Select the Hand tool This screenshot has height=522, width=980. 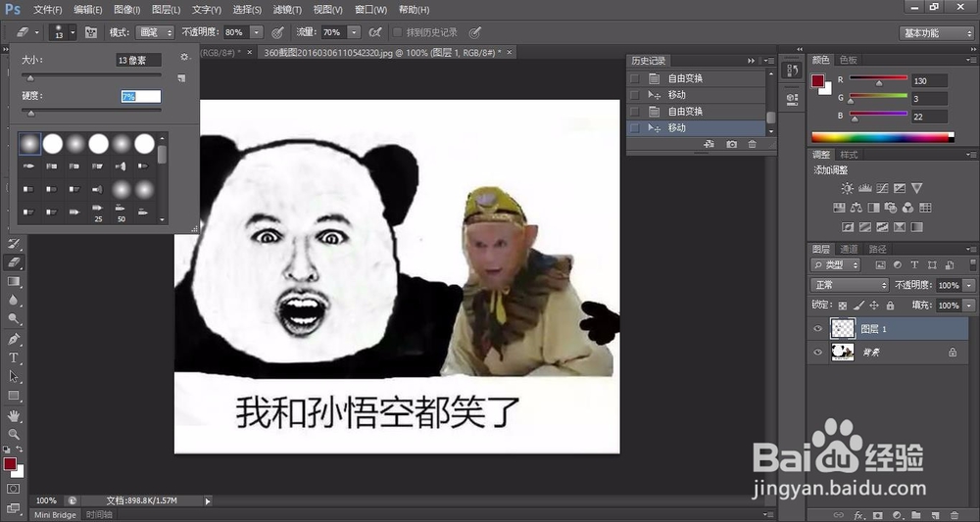[14, 416]
